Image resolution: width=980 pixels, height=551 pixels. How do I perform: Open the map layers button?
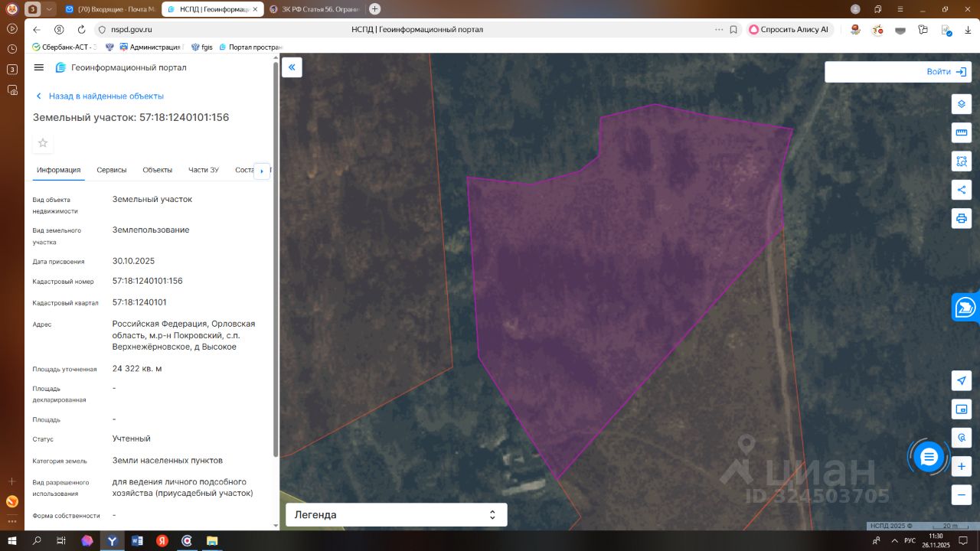coord(962,104)
